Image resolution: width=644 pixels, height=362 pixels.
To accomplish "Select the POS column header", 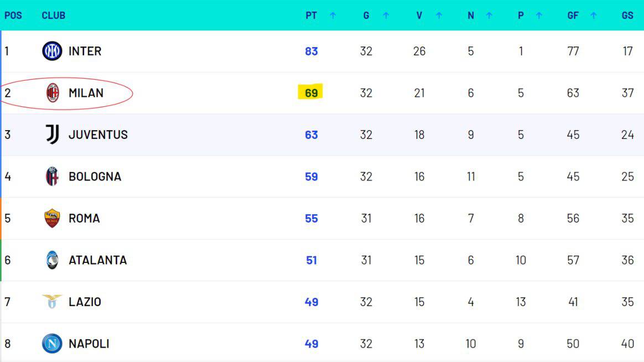I will pyautogui.click(x=13, y=15).
